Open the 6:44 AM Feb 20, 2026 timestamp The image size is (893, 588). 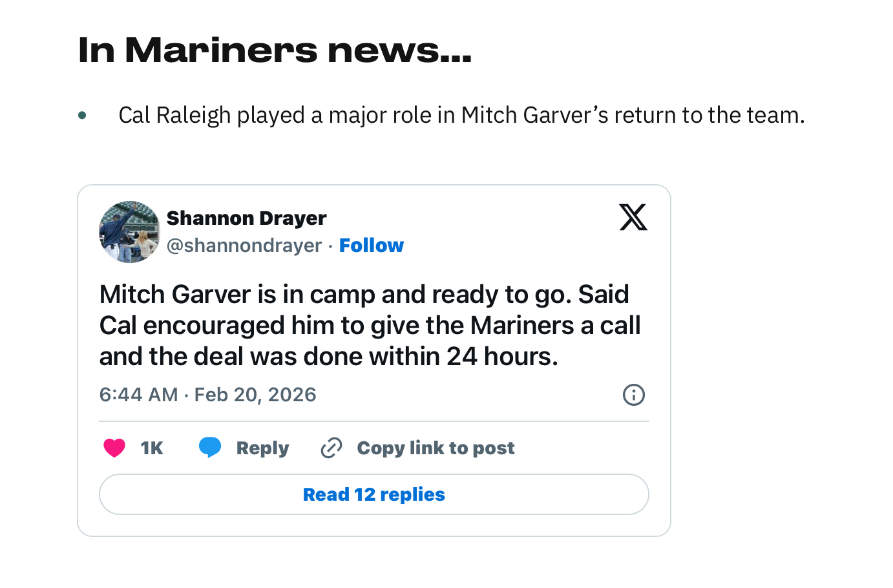click(207, 395)
